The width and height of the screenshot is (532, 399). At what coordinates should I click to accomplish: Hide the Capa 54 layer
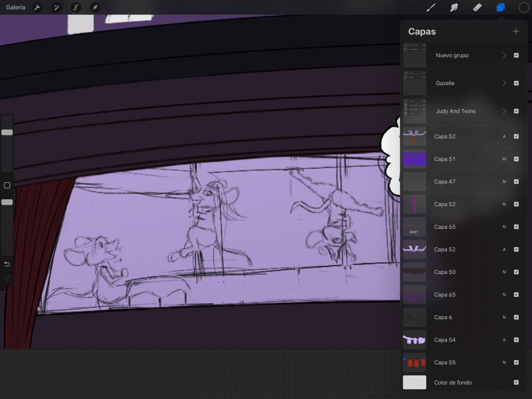click(x=516, y=339)
